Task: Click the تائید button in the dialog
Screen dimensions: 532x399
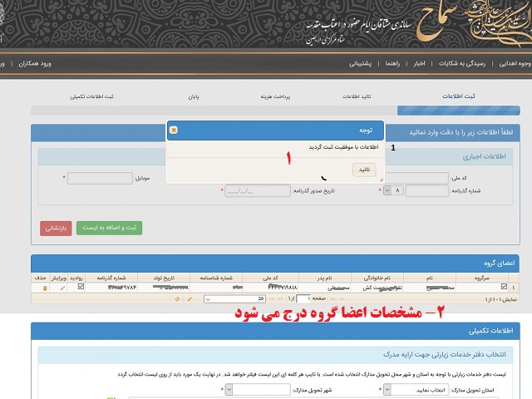Action: click(364, 170)
